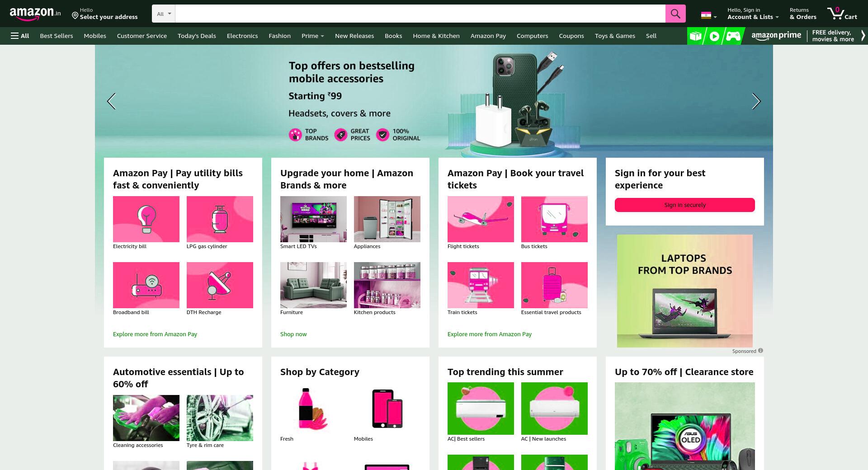Open Laptops from top brands ad
Viewport: 868px width, 470px height.
[685, 291]
